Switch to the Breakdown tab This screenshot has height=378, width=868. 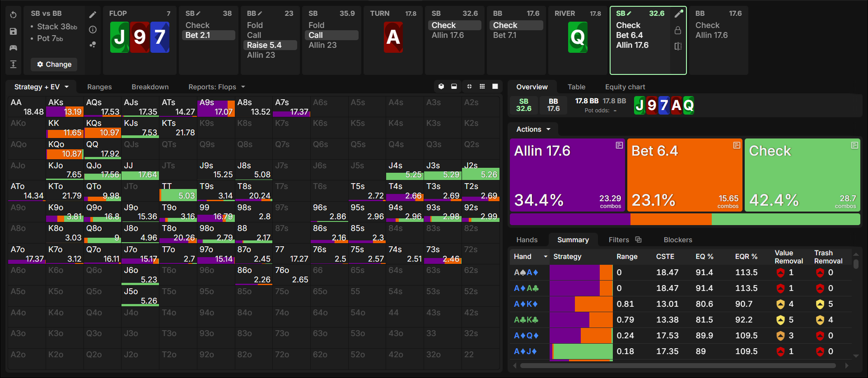150,87
